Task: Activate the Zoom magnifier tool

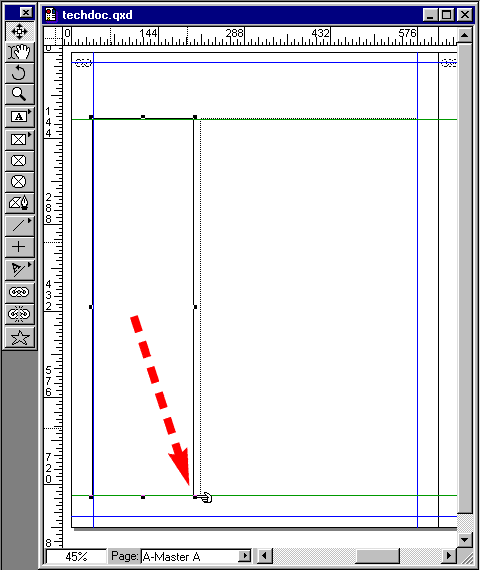Action: click(20, 95)
